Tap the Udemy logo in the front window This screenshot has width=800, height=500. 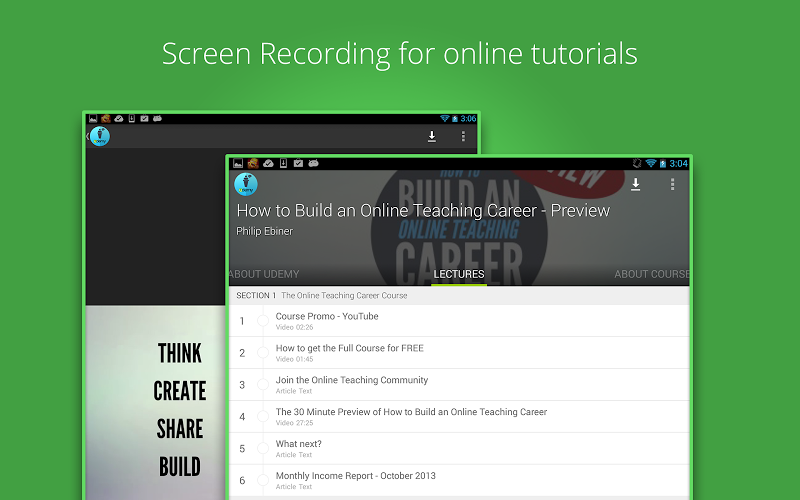pos(245,184)
